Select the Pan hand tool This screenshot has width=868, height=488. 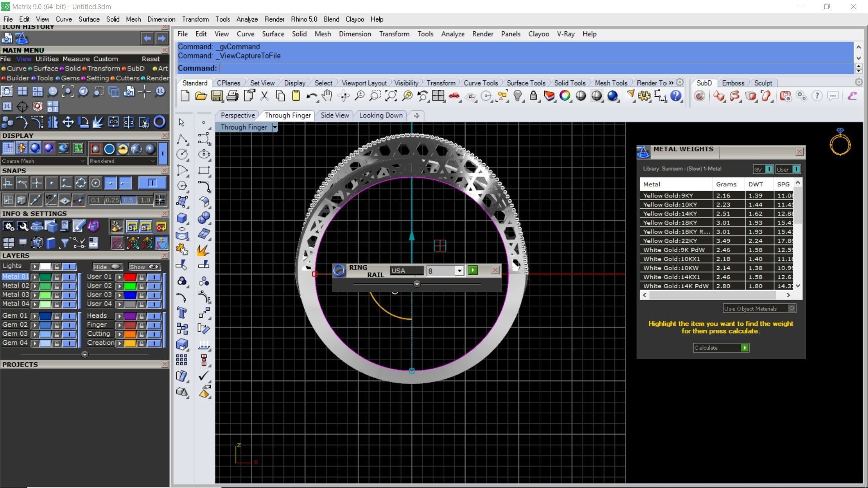click(x=327, y=96)
